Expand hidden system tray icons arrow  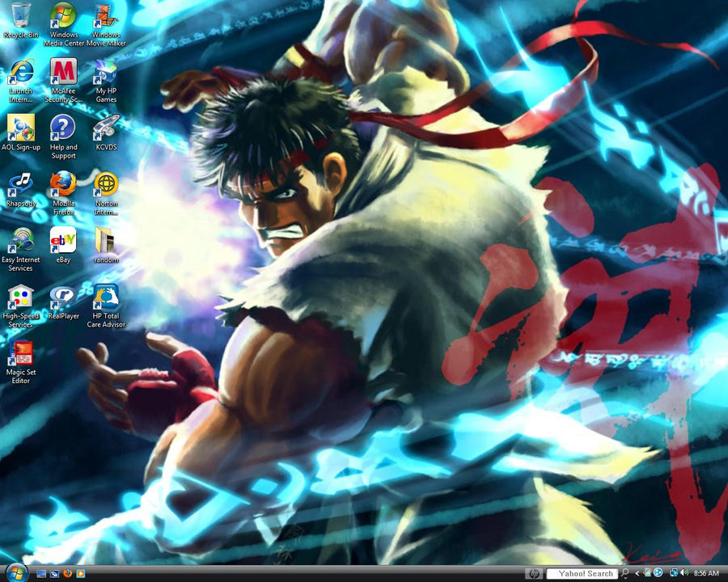coord(637,574)
